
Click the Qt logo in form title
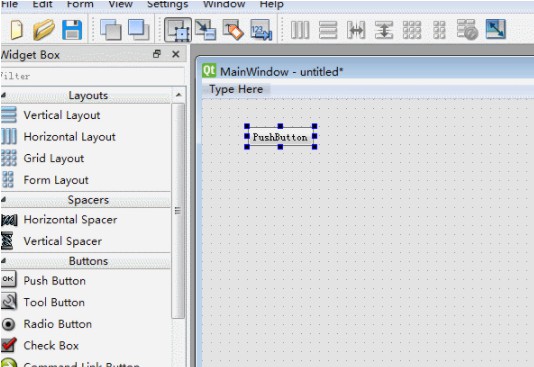tap(209, 71)
